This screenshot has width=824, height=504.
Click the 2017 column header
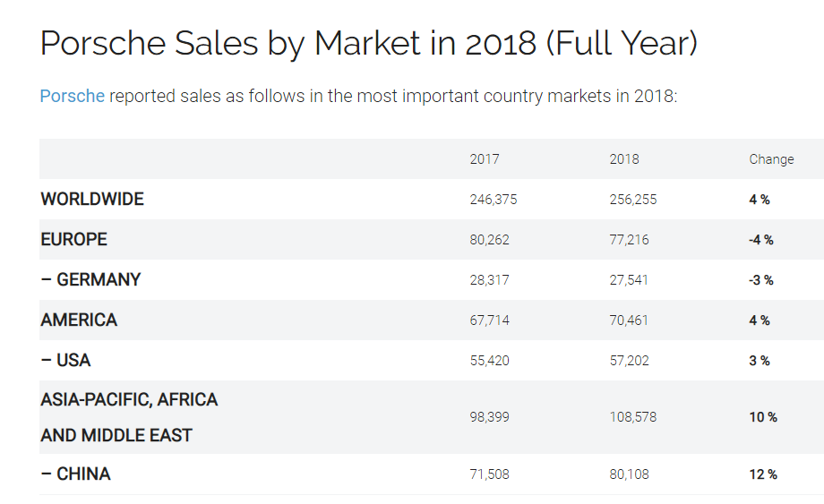pyautogui.click(x=485, y=159)
